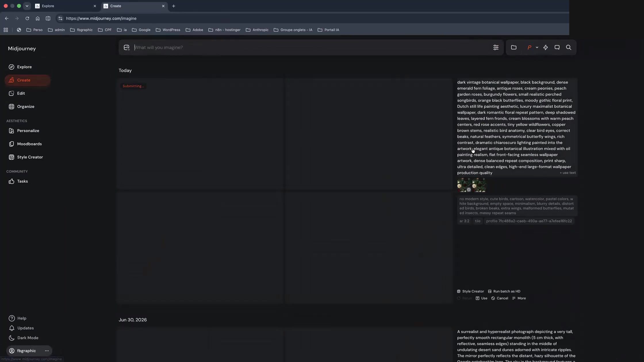
Task: Toggle fast mode lightning icon
Action: [x=545, y=47]
